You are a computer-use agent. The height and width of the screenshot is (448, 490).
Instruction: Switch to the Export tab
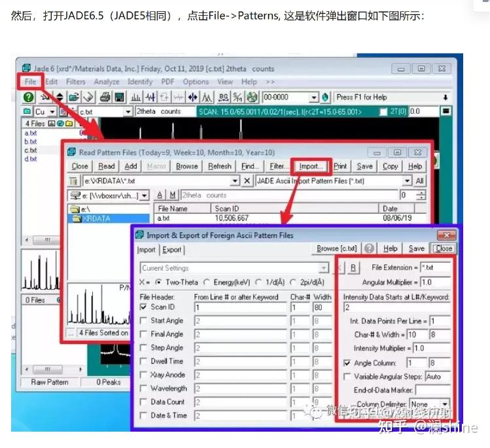click(171, 250)
